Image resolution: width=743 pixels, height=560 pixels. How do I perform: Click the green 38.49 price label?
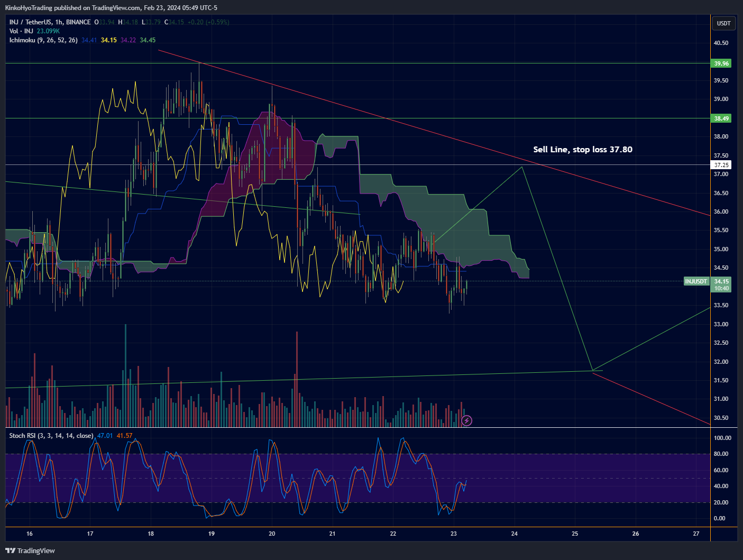(721, 118)
